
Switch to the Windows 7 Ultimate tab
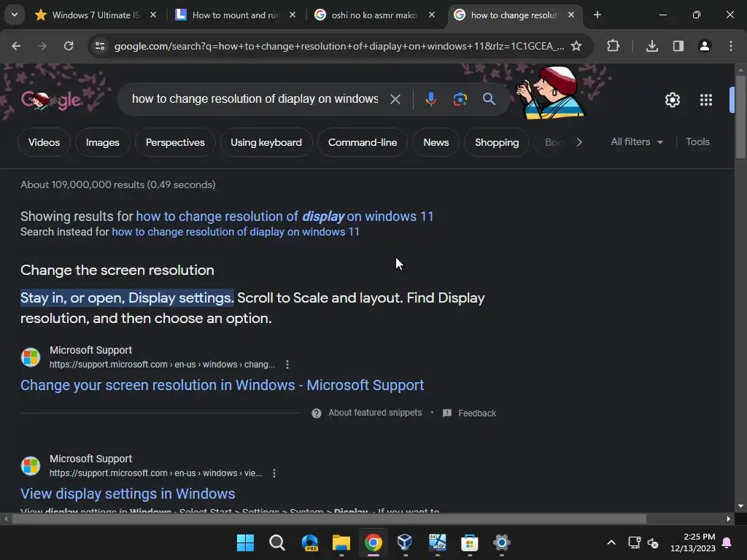pyautogui.click(x=96, y=15)
